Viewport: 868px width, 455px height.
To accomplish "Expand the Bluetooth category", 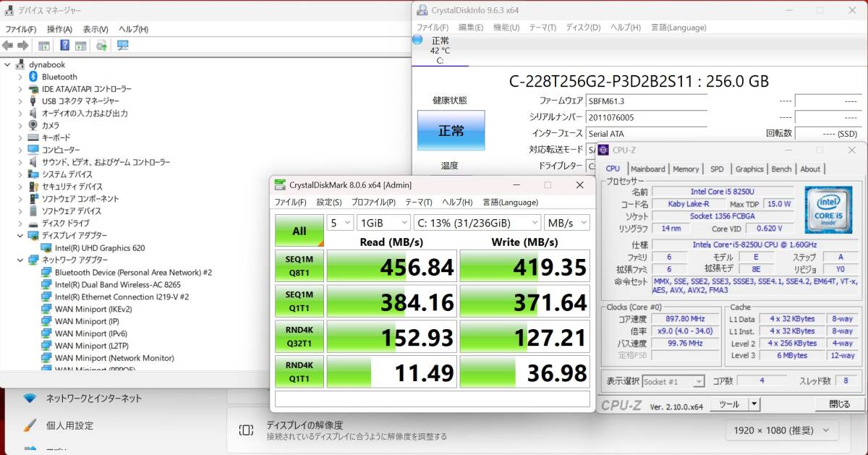I will (x=20, y=77).
